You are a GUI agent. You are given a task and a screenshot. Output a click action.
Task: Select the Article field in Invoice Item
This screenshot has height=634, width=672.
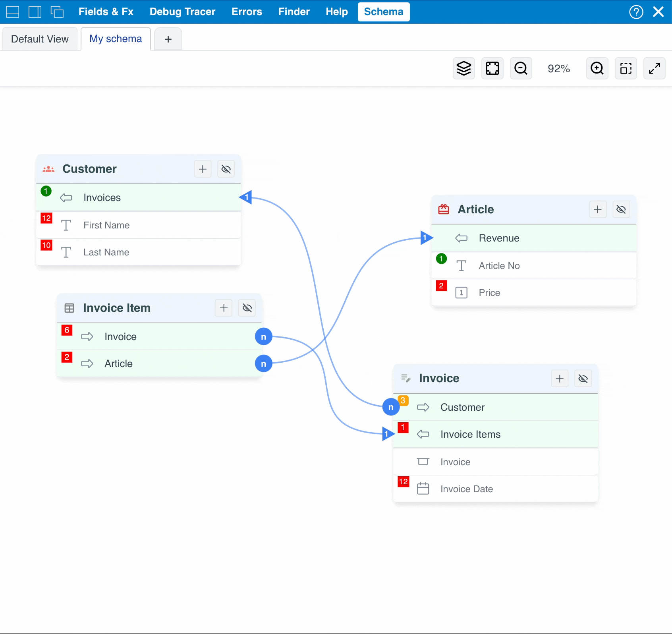pyautogui.click(x=160, y=363)
